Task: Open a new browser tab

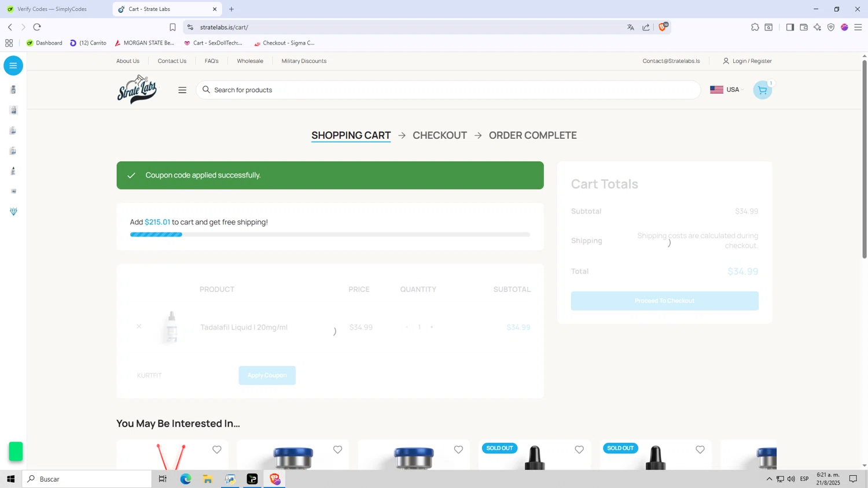Action: 231,9
